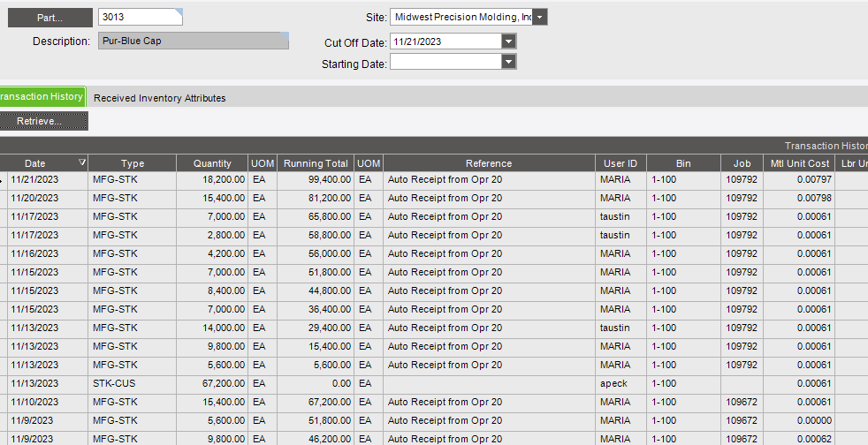Click the running total 29,400.00 cell
Viewport: 868px width, 445px height.
coord(316,328)
